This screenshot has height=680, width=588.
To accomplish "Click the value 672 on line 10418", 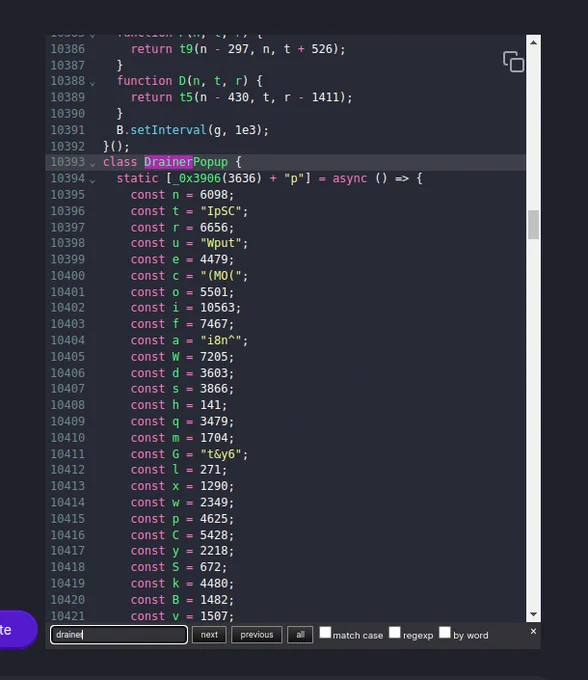I will (210, 567).
